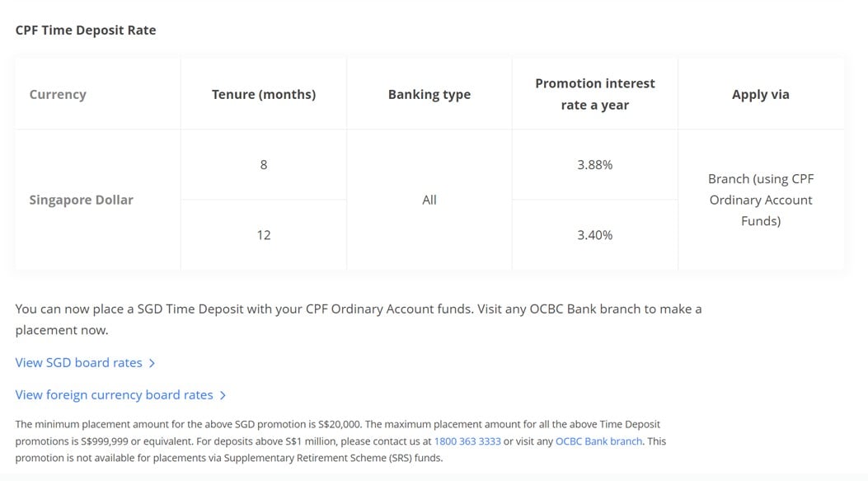Select the 8 months tenure cell
Screen dimensions: 868x481
pyautogui.click(x=264, y=164)
